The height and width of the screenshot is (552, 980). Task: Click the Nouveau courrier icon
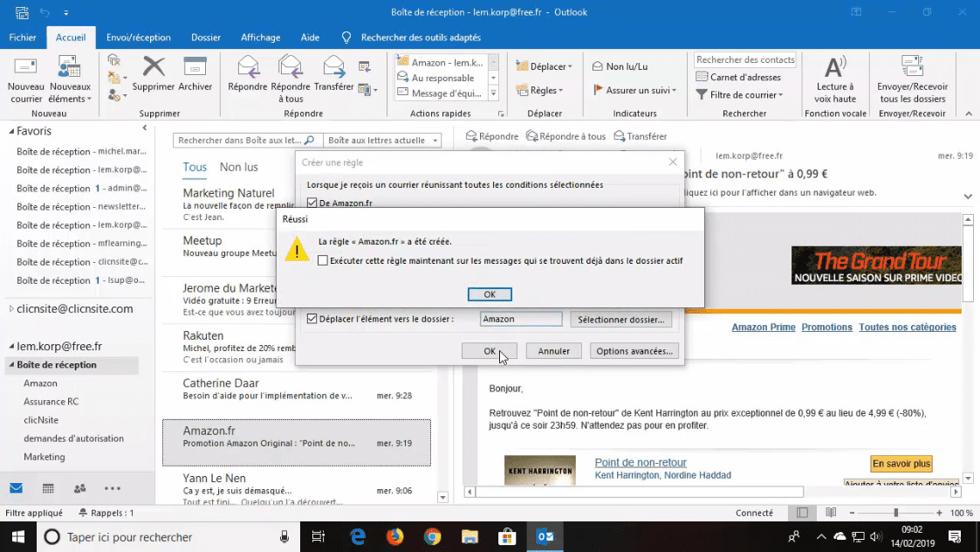(25, 79)
